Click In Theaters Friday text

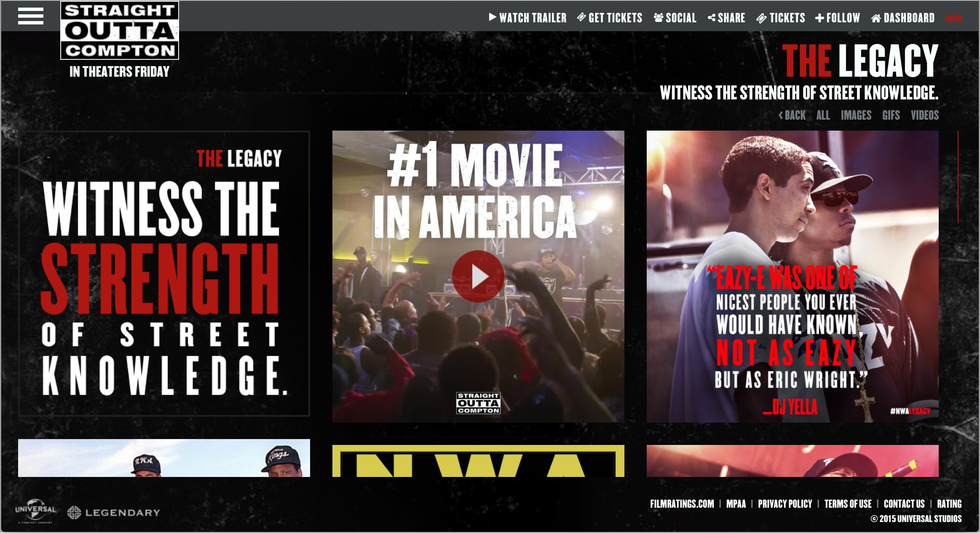pyautogui.click(x=120, y=72)
